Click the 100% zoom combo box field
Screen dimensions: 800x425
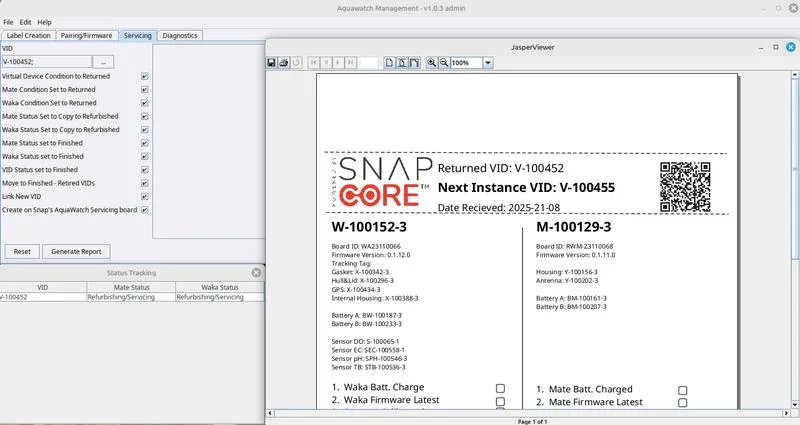(466, 63)
